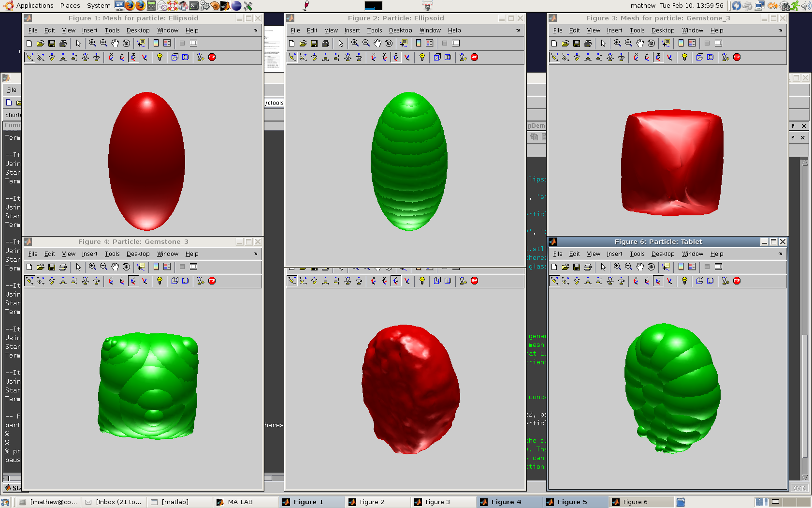Open Window menu in Figure 6
This screenshot has width=812, height=508.
[x=693, y=254]
